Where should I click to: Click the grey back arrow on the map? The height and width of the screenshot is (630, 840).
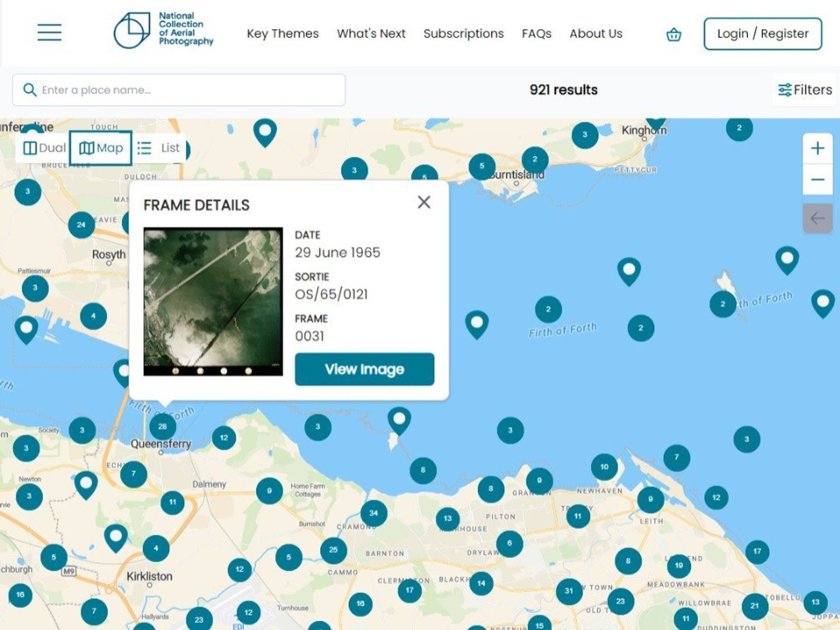(817, 218)
